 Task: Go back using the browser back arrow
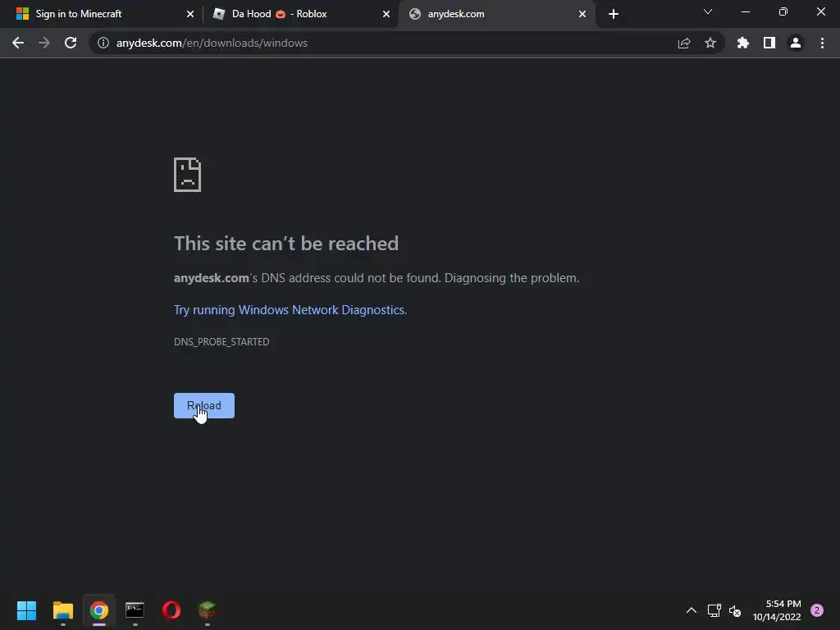[x=18, y=43]
